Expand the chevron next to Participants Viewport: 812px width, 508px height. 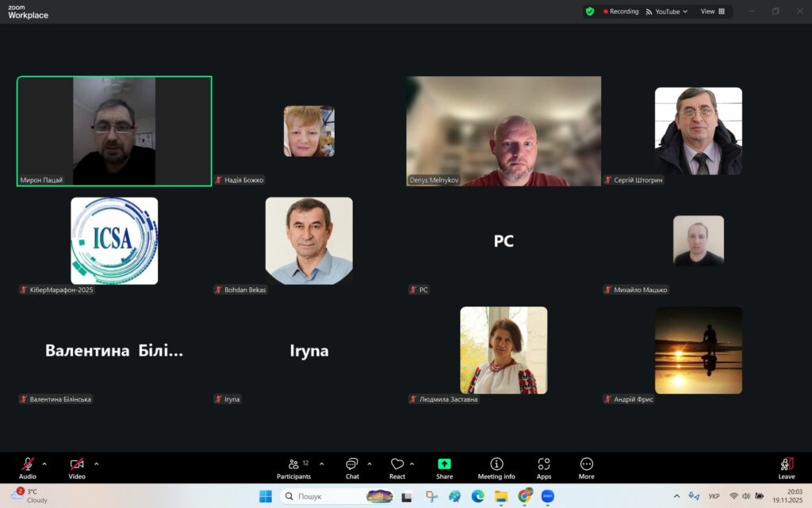pyautogui.click(x=321, y=464)
